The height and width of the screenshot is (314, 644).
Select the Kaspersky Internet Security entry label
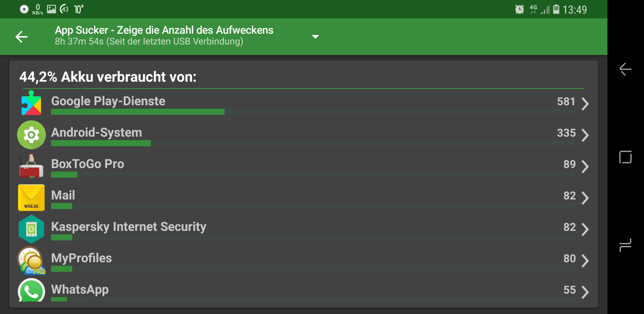pos(129,227)
